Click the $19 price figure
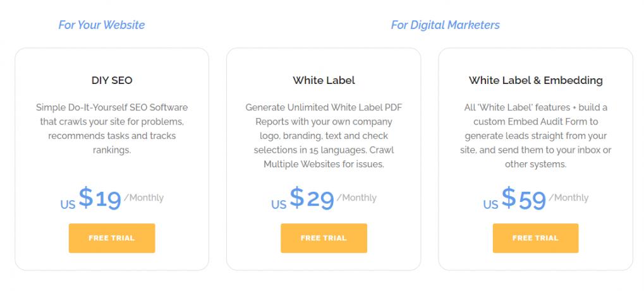644x291 pixels. click(100, 199)
